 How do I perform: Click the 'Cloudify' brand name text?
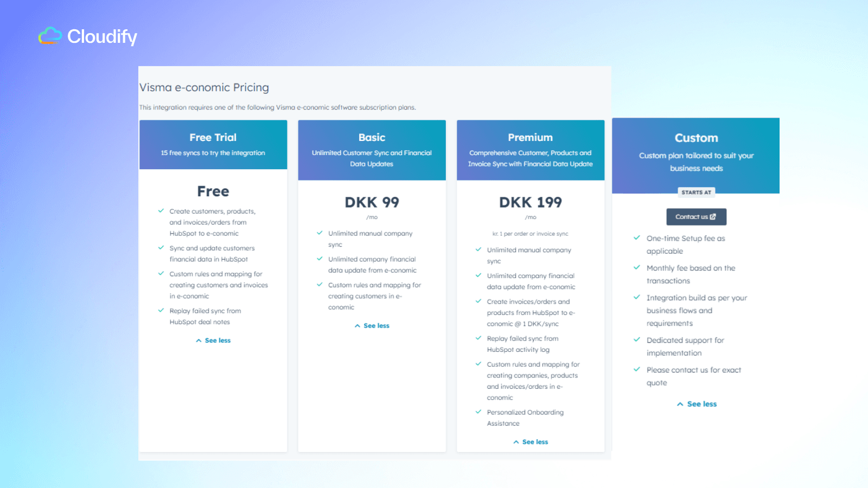(x=102, y=36)
